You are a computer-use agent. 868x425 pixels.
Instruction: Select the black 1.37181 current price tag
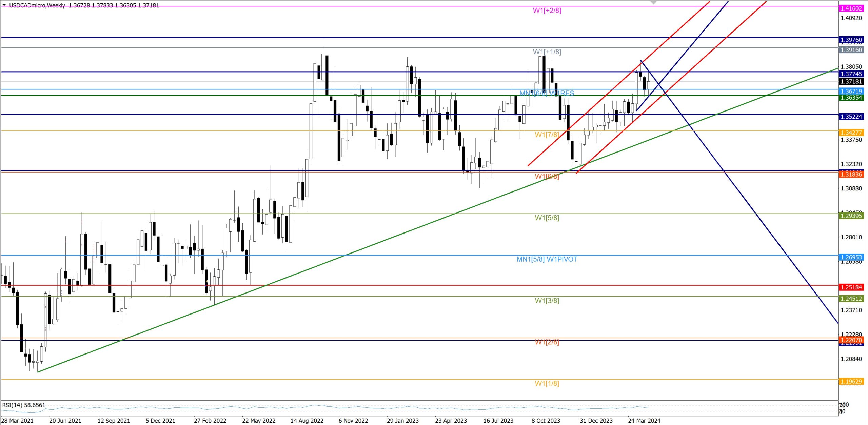coord(851,81)
